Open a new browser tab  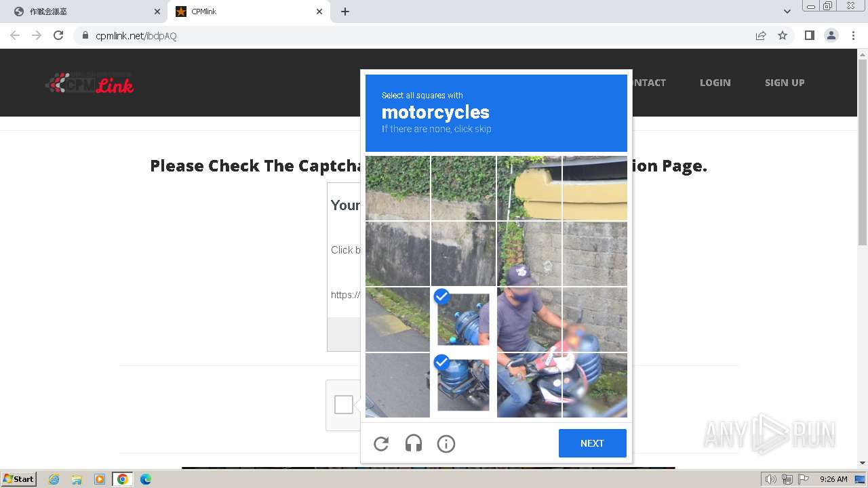pos(345,12)
